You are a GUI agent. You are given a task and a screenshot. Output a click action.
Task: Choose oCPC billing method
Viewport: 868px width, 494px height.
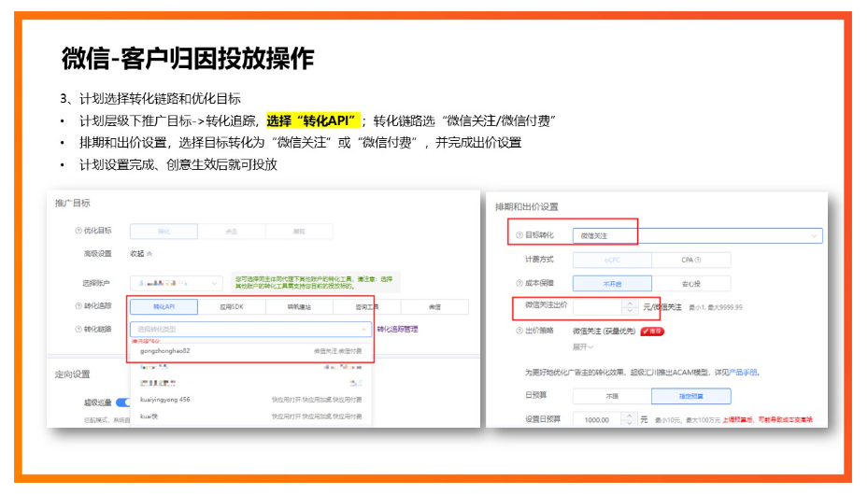tap(612, 260)
